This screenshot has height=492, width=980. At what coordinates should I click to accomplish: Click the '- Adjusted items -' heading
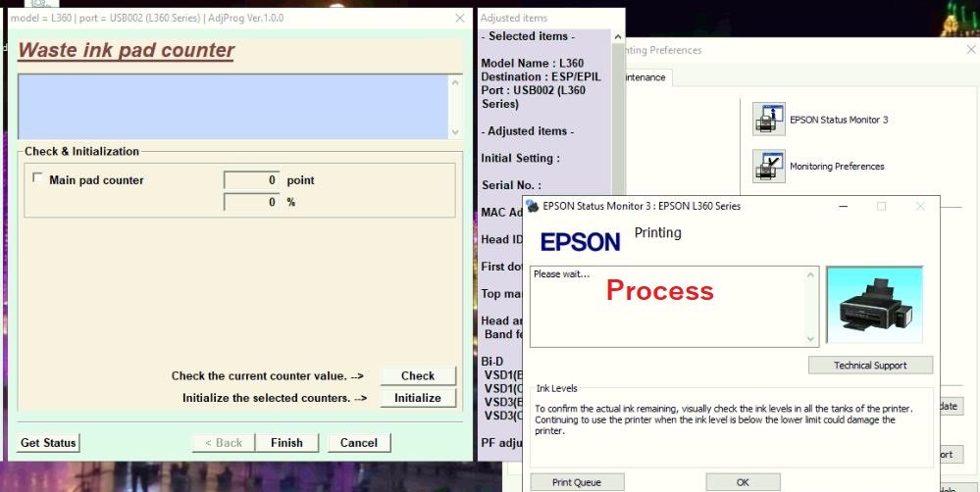528,131
